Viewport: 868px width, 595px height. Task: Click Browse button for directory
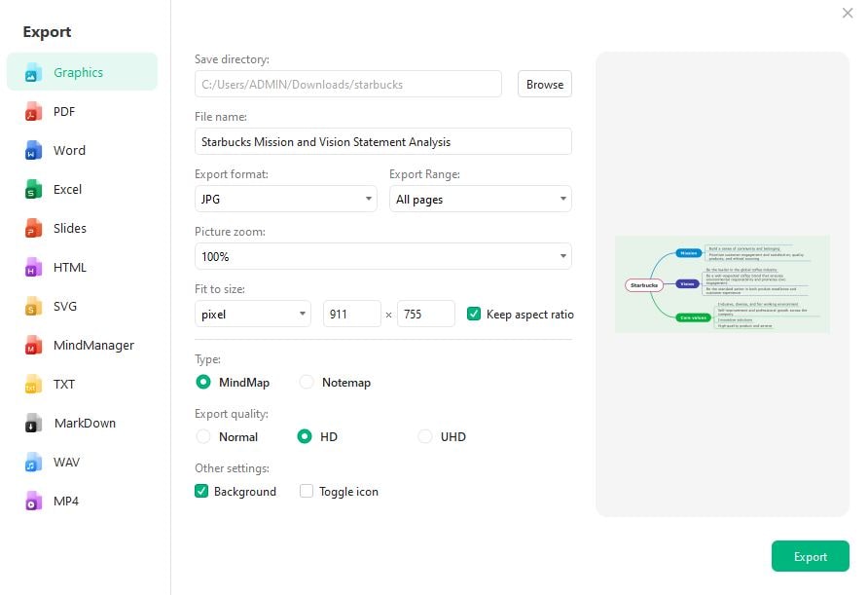(x=545, y=84)
